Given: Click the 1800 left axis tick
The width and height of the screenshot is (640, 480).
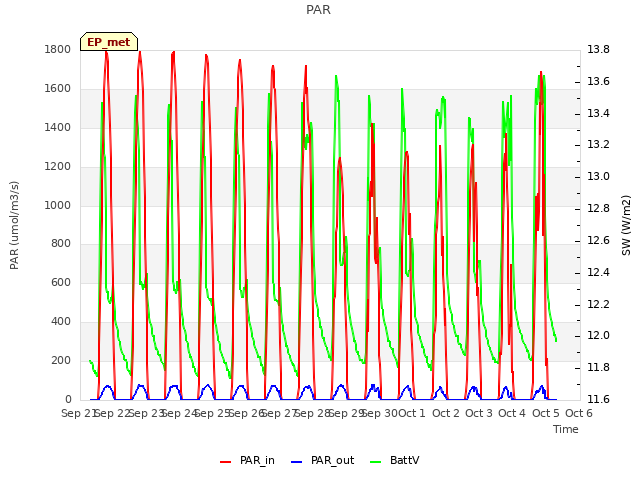Looking at the screenshot, I should [x=58, y=50].
